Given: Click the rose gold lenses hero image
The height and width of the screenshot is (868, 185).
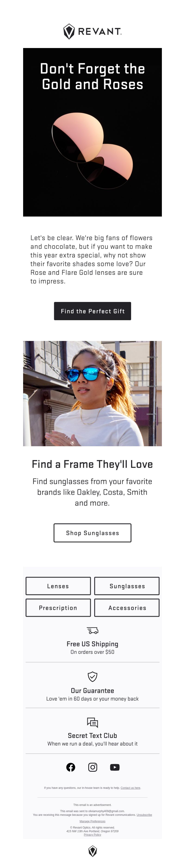Looking at the screenshot, I should pyautogui.click(x=92, y=132).
